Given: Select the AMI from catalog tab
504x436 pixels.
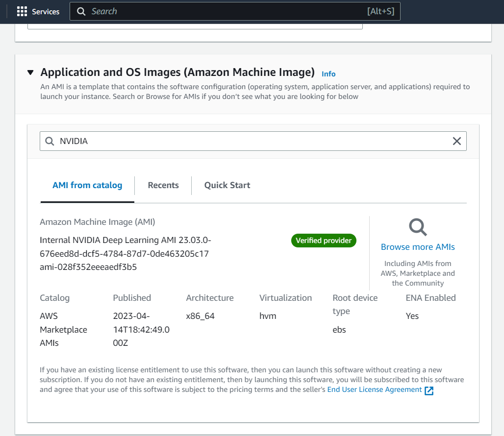Looking at the screenshot, I should 87,185.
